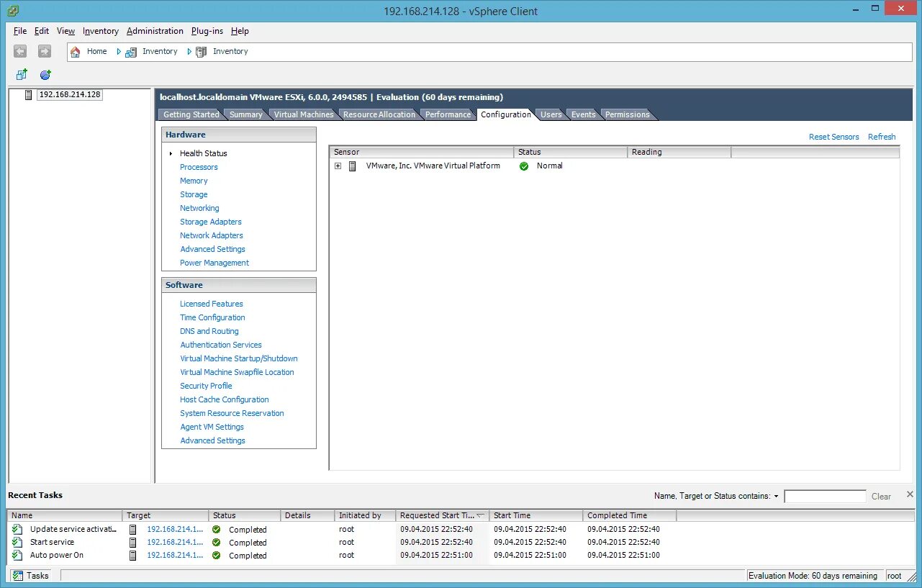This screenshot has height=588, width=922.
Task: Open Time Configuration settings
Action: 212,317
